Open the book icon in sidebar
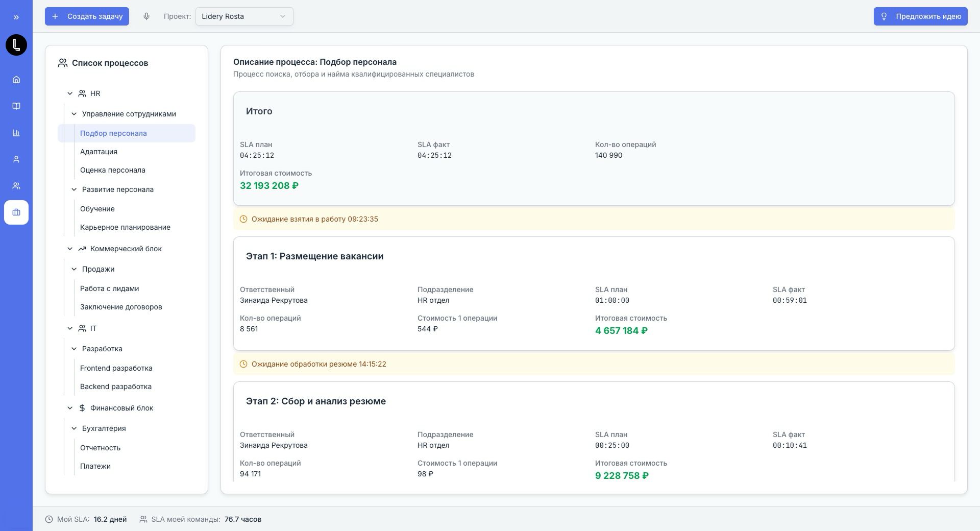Image resolution: width=980 pixels, height=531 pixels. pyautogui.click(x=16, y=106)
